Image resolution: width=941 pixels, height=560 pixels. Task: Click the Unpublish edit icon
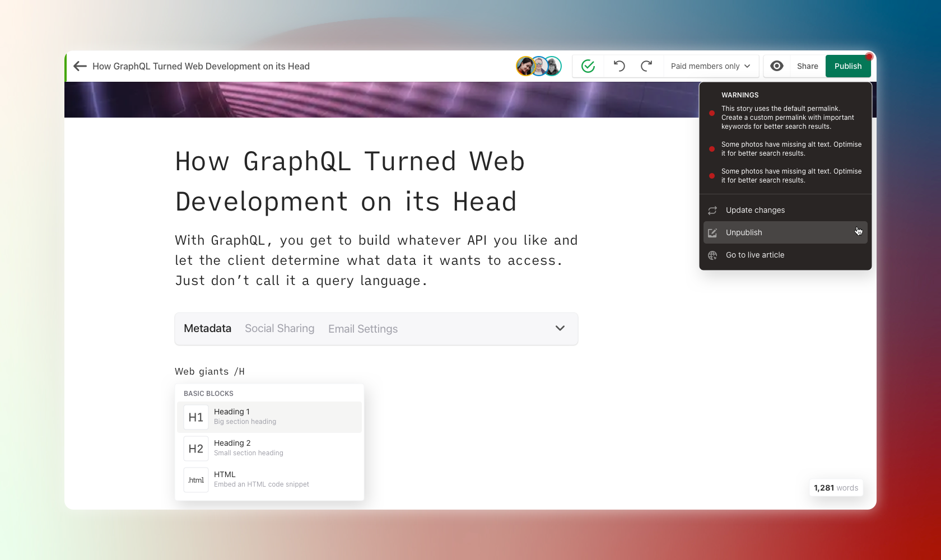tap(712, 233)
